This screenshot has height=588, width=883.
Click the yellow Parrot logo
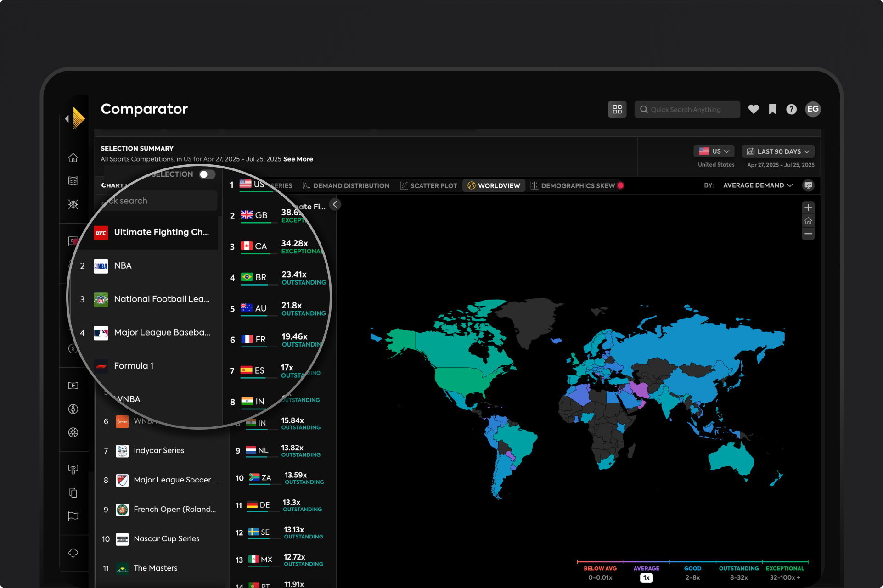coord(79,118)
